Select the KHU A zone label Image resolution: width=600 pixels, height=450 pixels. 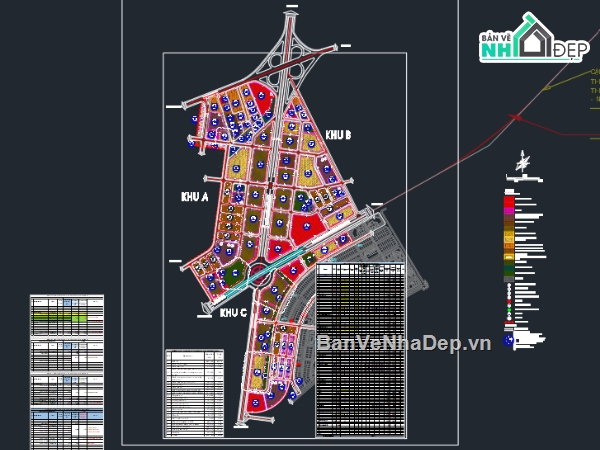194,197
